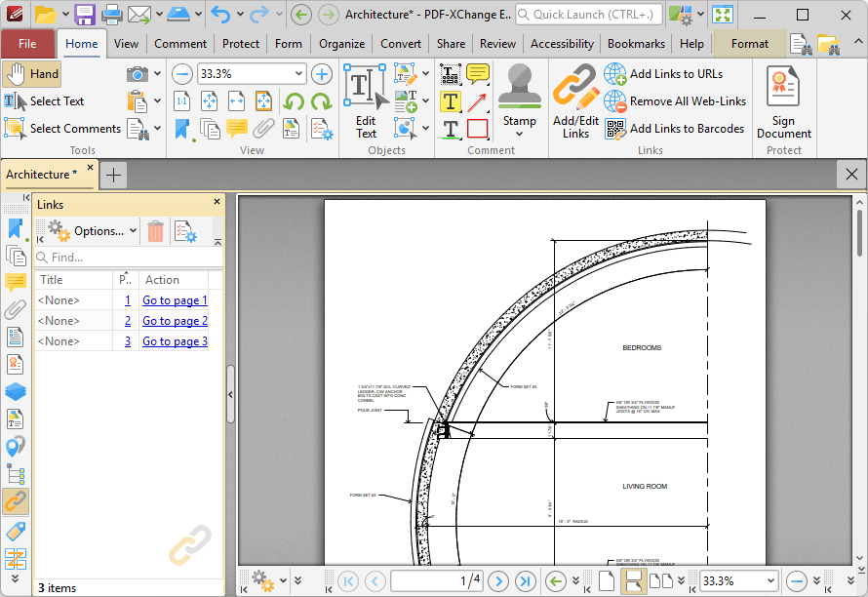Image resolution: width=868 pixels, height=597 pixels.
Task: Activate the Select Text tool
Action: coord(44,101)
